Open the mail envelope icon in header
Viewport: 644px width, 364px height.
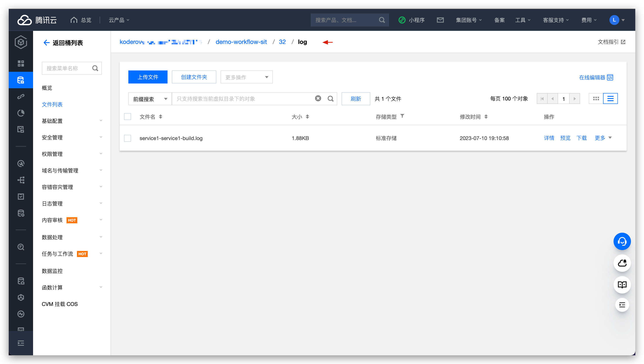click(x=440, y=20)
